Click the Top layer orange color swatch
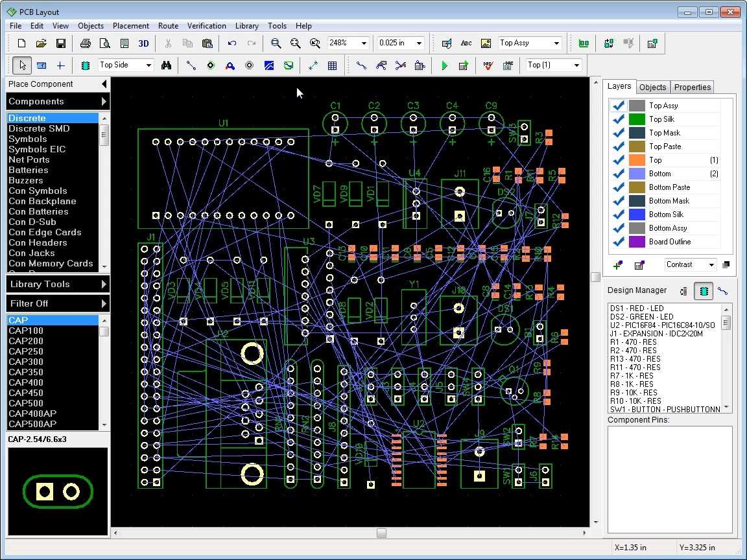 coord(637,160)
